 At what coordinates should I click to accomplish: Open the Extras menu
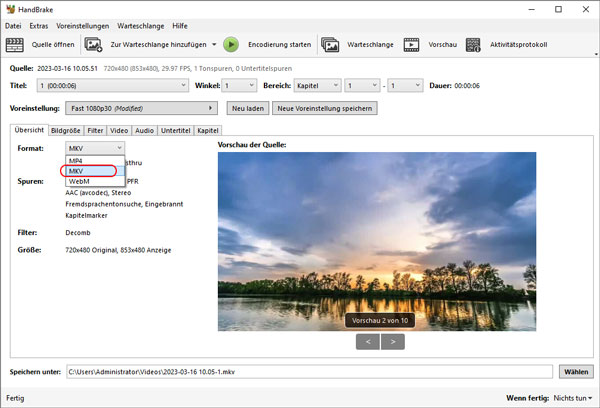[39, 26]
